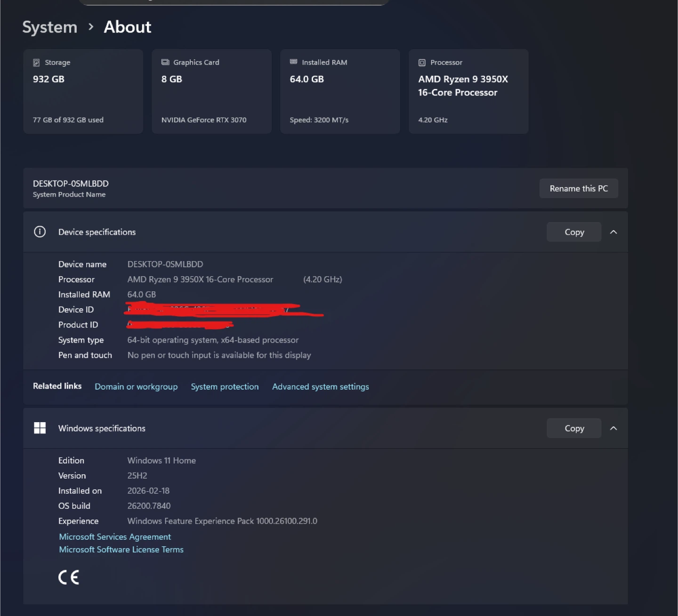Click DESKTOP-0SMLBDD PC name heading
The width and height of the screenshot is (678, 616).
tap(71, 184)
